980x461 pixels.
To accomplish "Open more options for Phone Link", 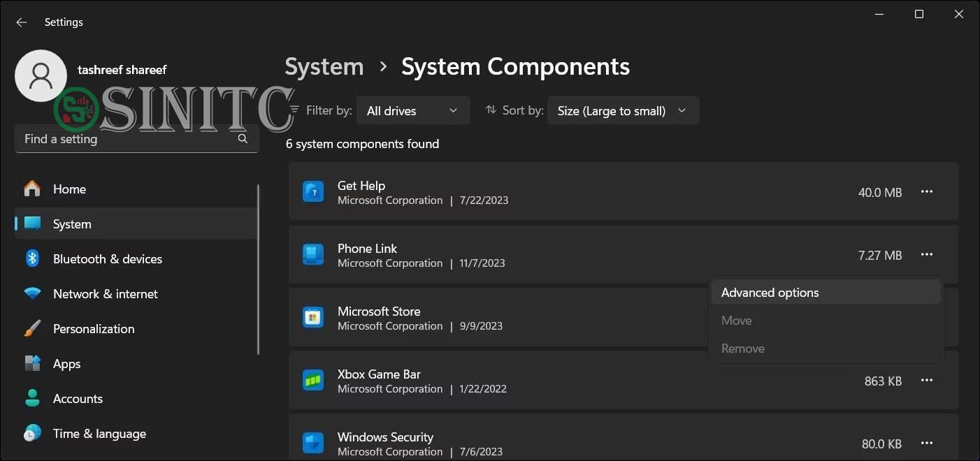I will click(x=927, y=255).
